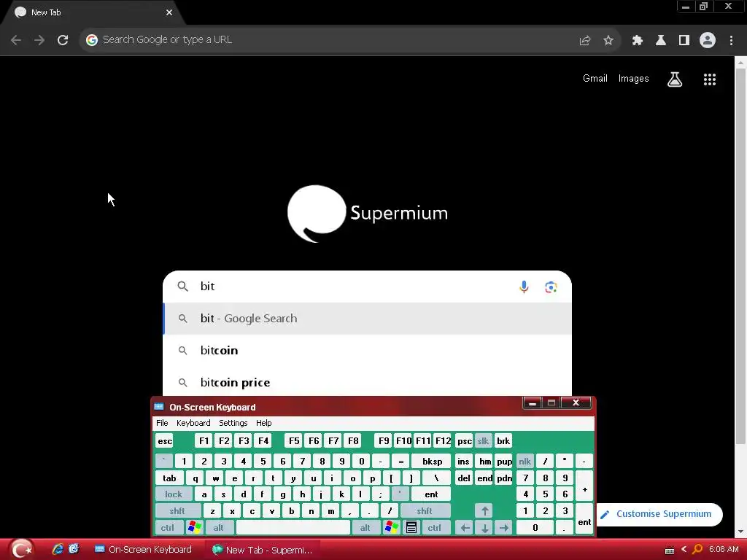
Task: Expand hidden tray icons chevron
Action: (x=684, y=550)
